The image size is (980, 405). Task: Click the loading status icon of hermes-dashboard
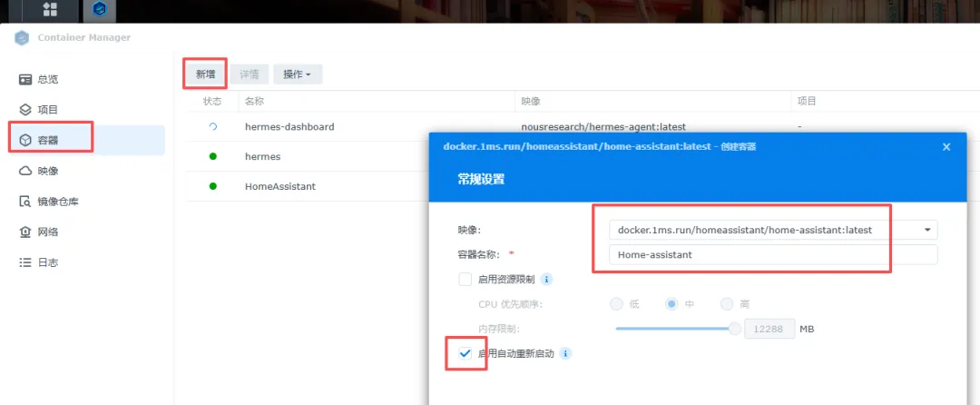(x=213, y=127)
